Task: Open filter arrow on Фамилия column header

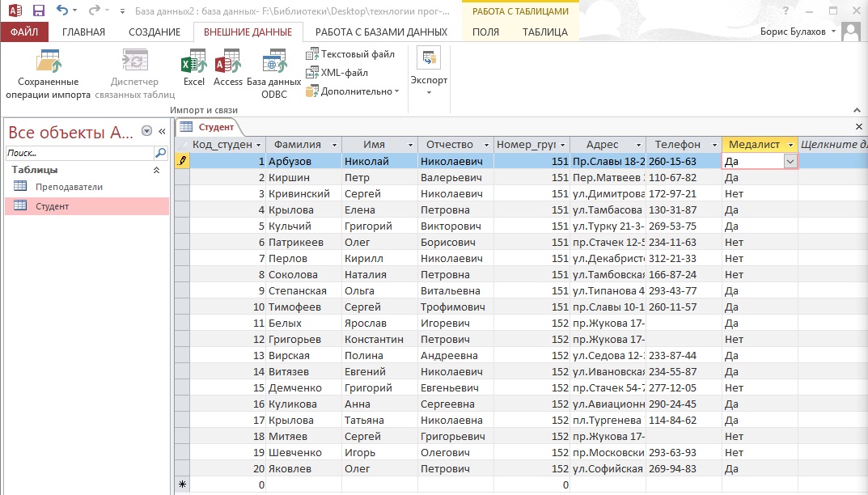Action: (x=335, y=145)
